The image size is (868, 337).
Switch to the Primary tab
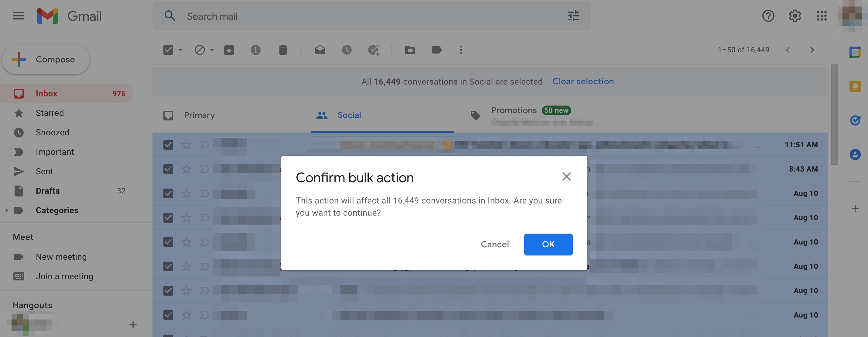click(x=199, y=115)
